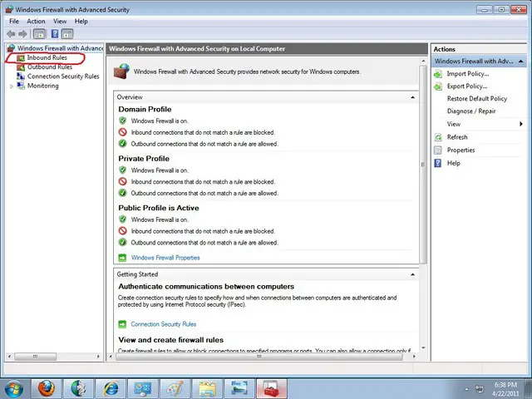Click Private Profile inbound blocked icon

point(122,181)
